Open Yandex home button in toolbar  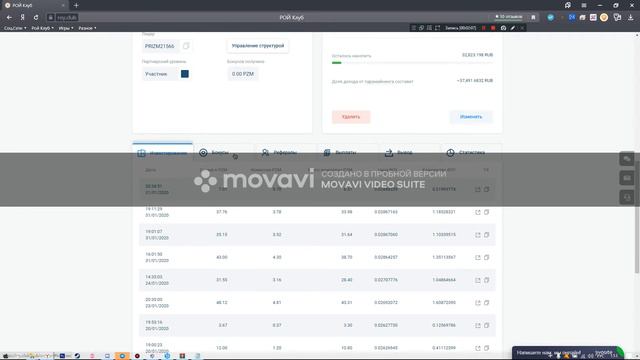tap(22, 18)
